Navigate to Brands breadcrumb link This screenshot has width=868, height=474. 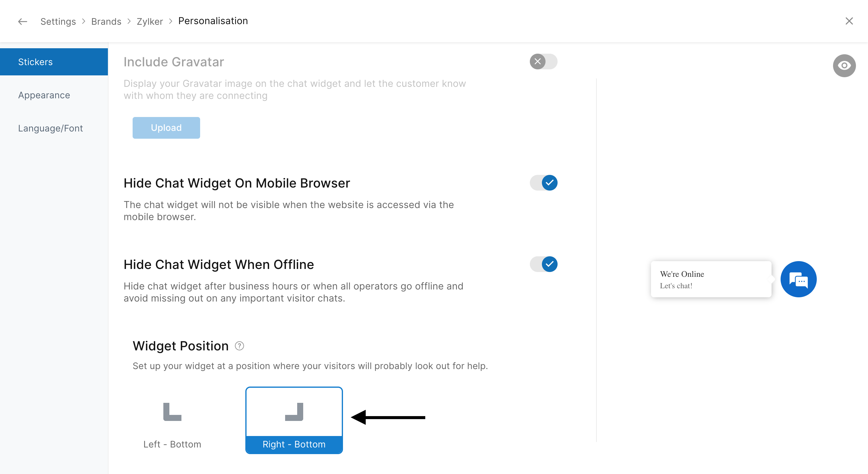[x=106, y=22]
